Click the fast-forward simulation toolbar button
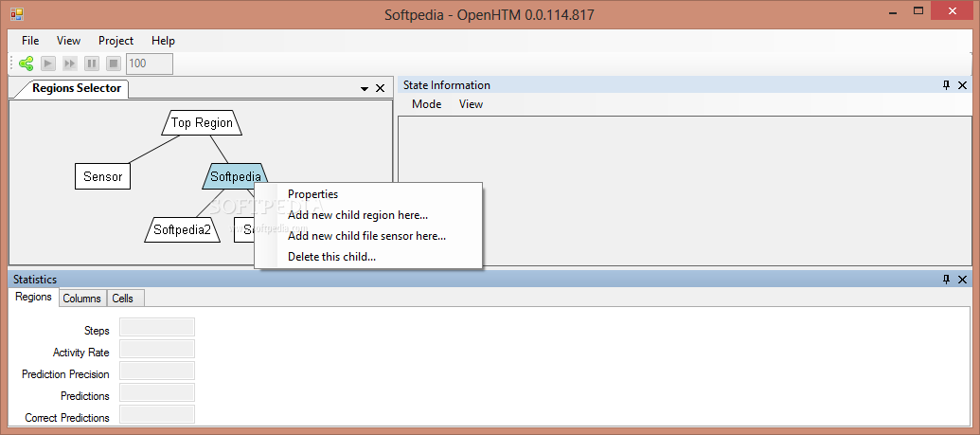Viewport: 980px width, 435px height. tap(70, 63)
